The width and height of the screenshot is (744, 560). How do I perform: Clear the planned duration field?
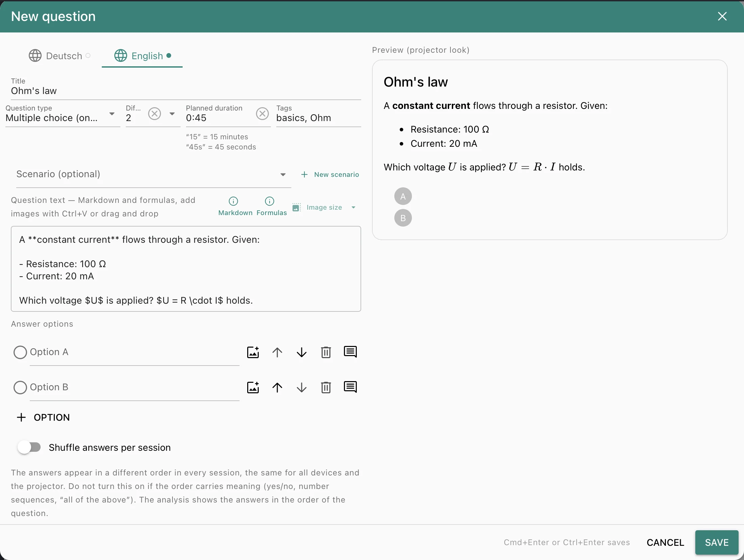coord(262,114)
